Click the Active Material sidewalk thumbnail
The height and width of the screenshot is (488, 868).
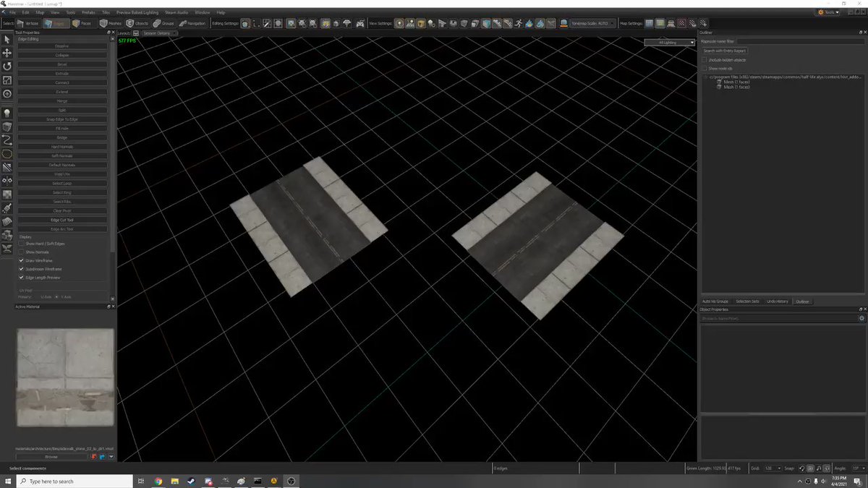[x=65, y=377]
